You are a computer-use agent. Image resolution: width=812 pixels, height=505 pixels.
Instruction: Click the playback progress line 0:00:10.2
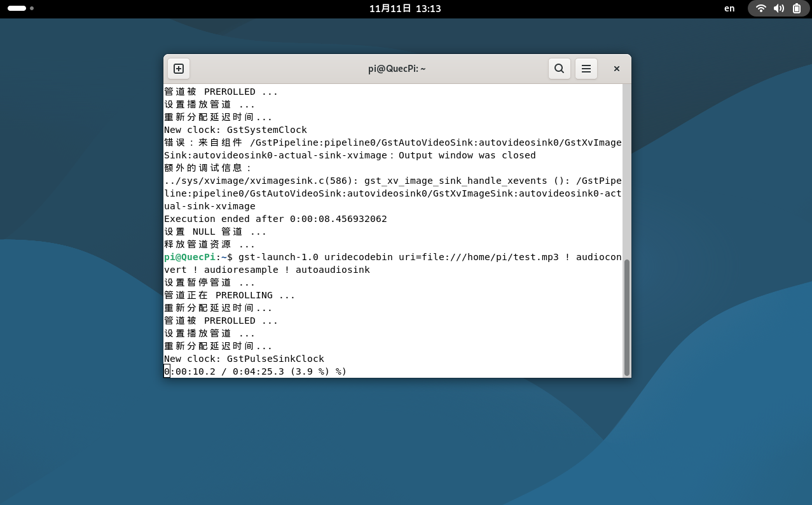click(254, 371)
